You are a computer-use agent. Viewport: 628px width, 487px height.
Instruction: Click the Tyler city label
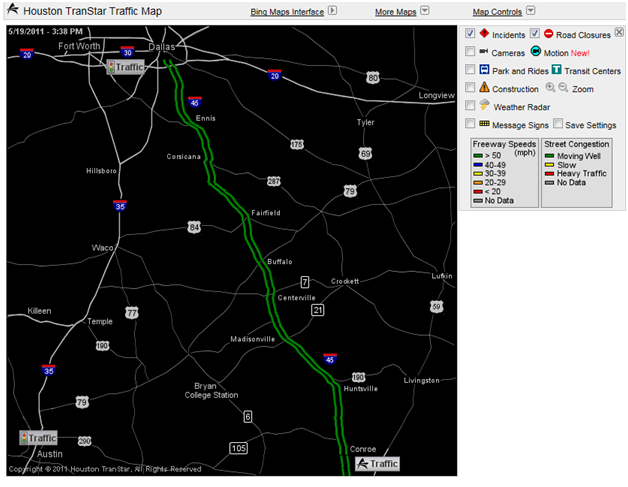tap(365, 122)
